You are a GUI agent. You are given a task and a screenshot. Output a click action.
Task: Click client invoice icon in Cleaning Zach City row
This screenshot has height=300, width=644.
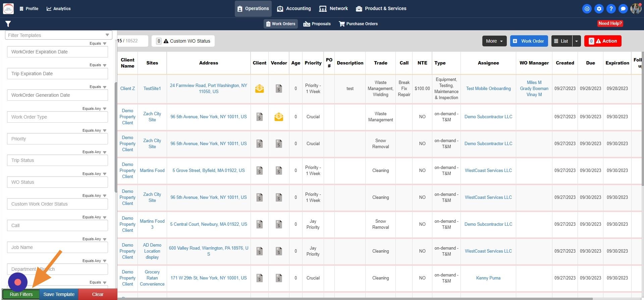[260, 198]
